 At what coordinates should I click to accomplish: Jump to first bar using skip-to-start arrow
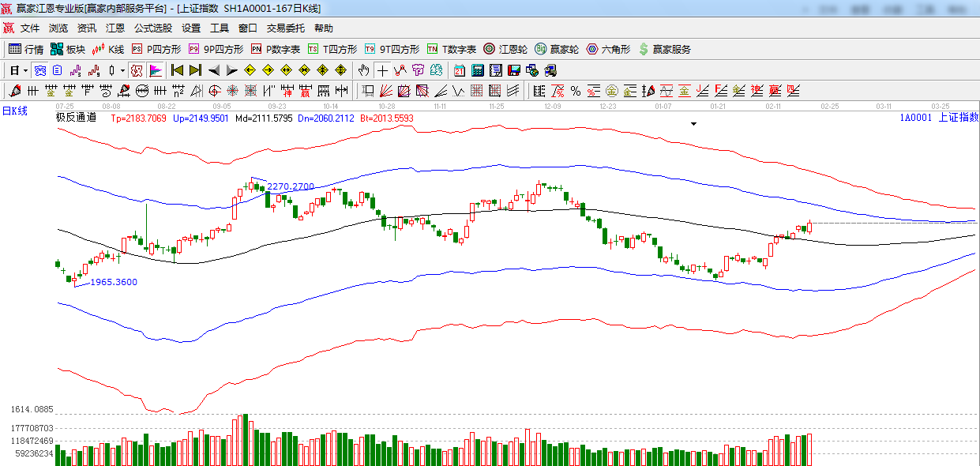tap(178, 70)
